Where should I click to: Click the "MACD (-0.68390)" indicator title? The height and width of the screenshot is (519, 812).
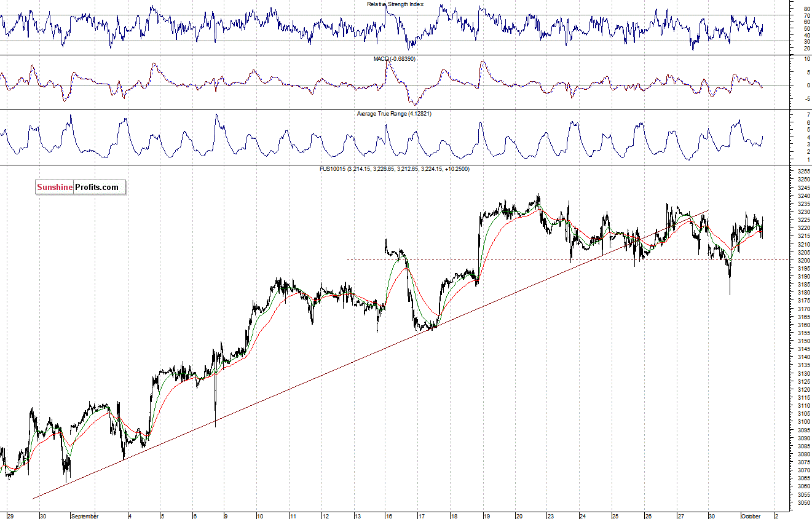tap(395, 59)
